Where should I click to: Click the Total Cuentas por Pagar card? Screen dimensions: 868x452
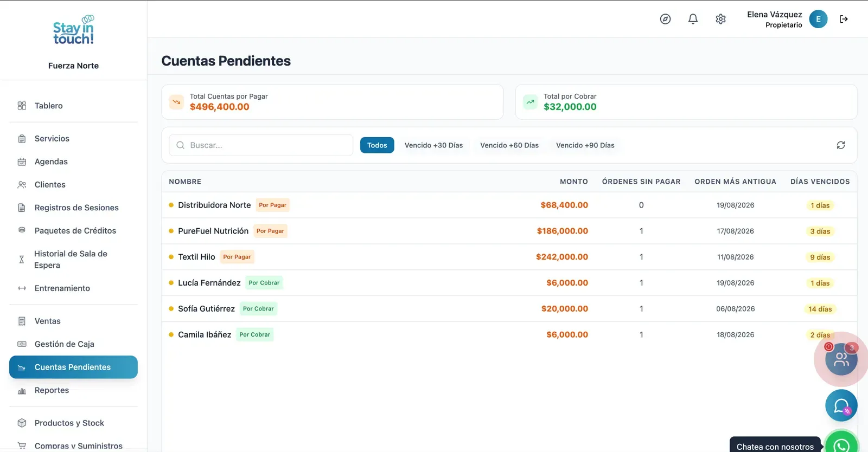point(333,102)
